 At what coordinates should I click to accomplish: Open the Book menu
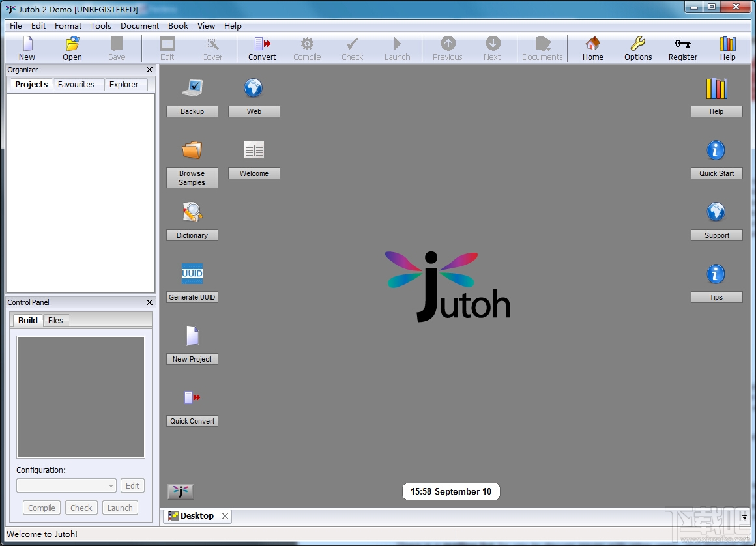pos(178,26)
